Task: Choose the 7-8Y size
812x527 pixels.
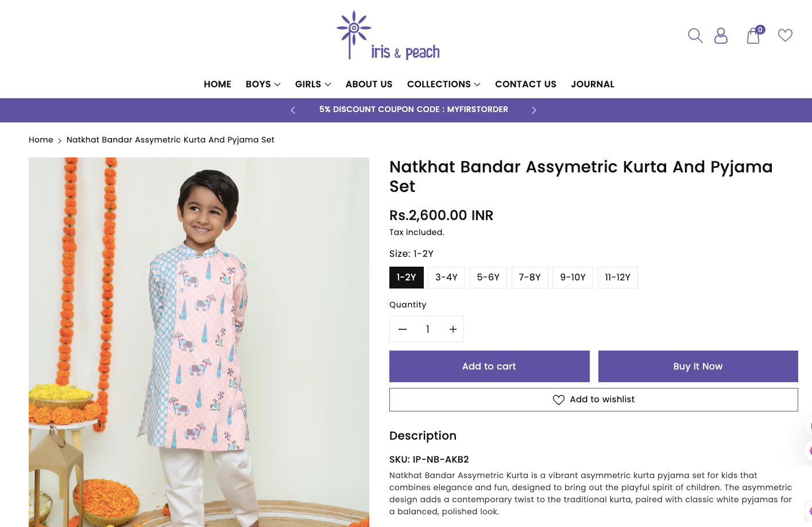Action: (x=529, y=278)
